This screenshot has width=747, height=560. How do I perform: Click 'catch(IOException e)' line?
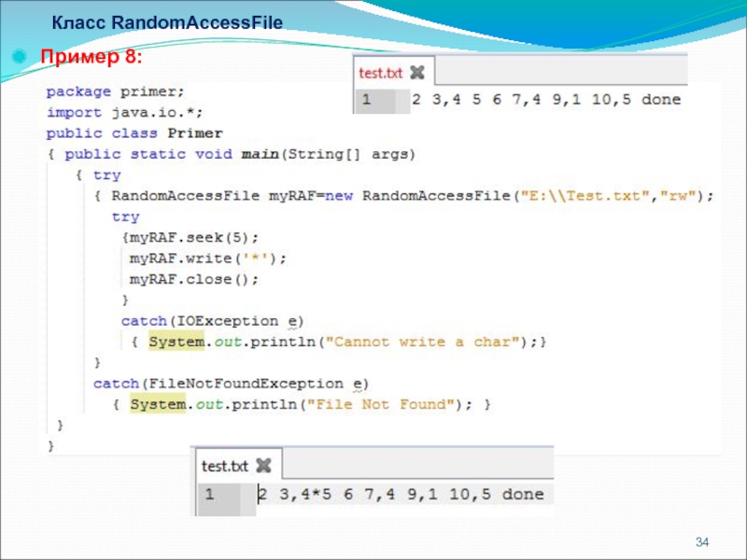tap(213, 321)
